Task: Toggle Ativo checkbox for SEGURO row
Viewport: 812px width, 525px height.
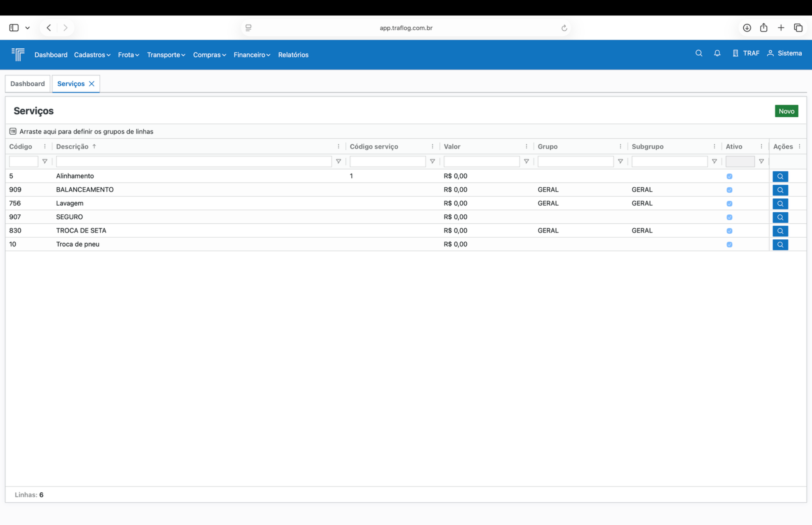Action: 729,217
